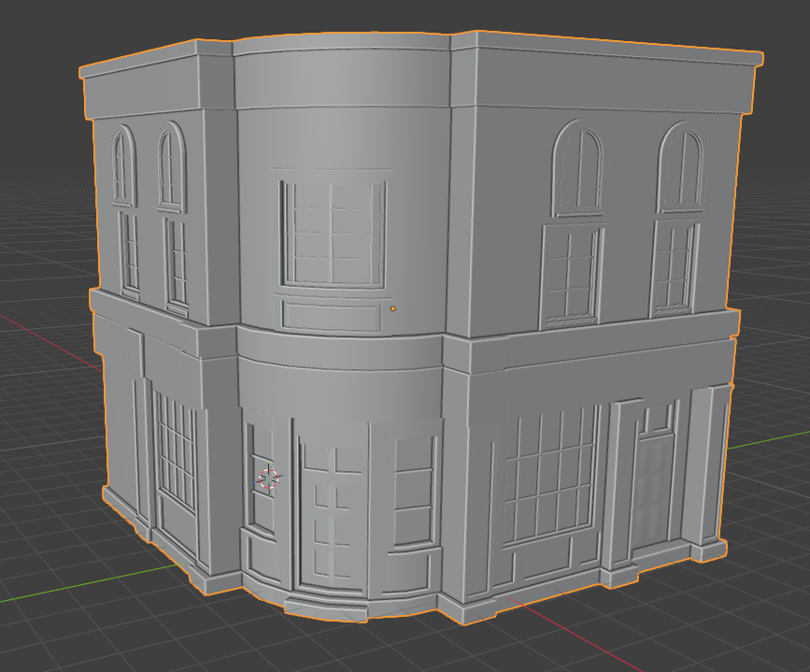Select the building model's curved upper wall
Image resolution: width=810 pixels, height=672 pixels.
point(343,222)
